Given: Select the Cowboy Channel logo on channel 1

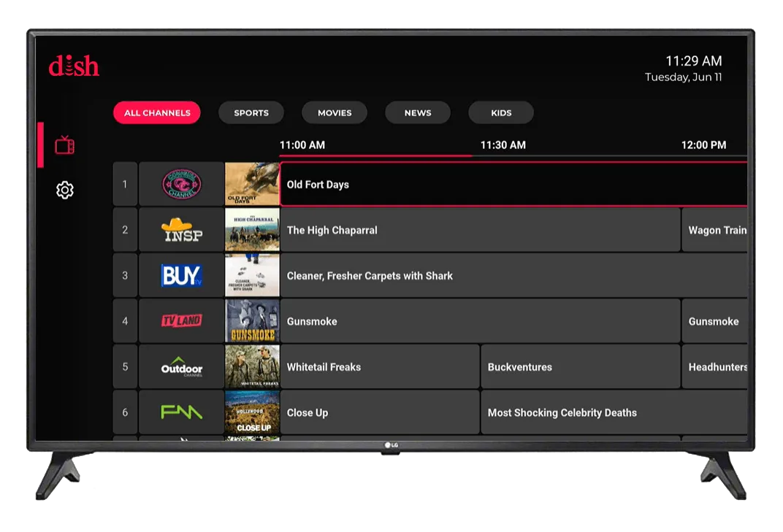Looking at the screenshot, I should coord(182,184).
